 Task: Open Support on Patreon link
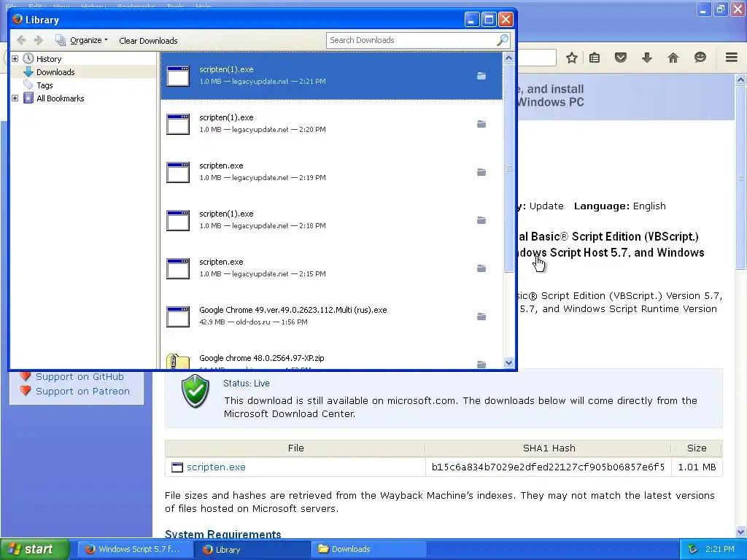pyautogui.click(x=82, y=391)
